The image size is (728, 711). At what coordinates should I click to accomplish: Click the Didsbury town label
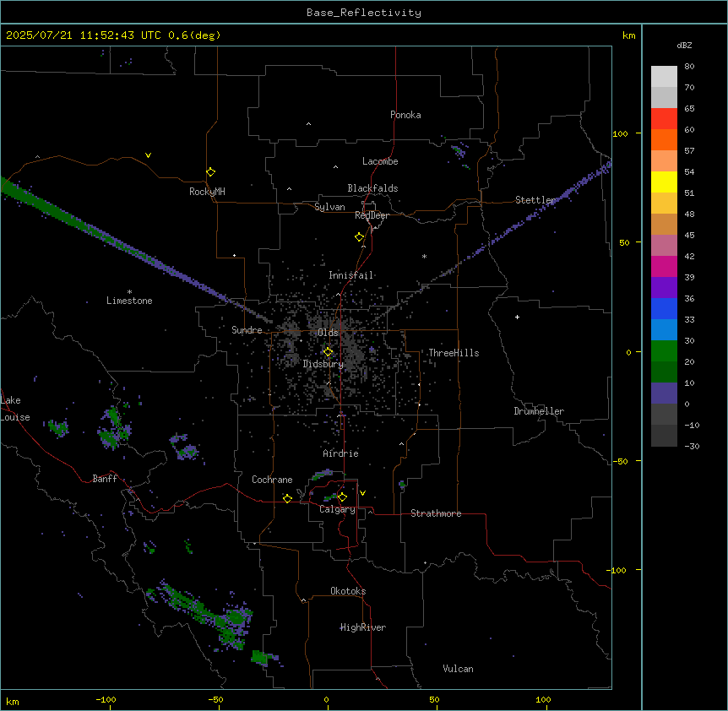[323, 364]
